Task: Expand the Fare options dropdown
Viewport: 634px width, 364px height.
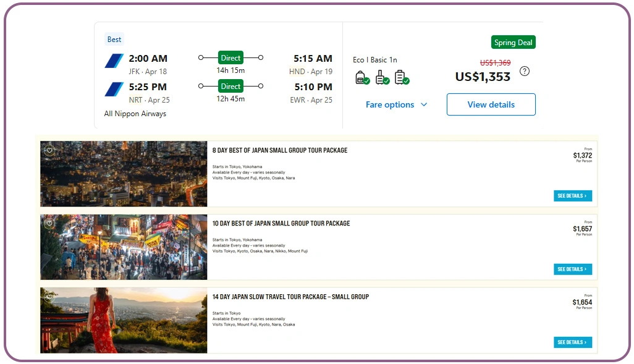Action: pos(397,104)
